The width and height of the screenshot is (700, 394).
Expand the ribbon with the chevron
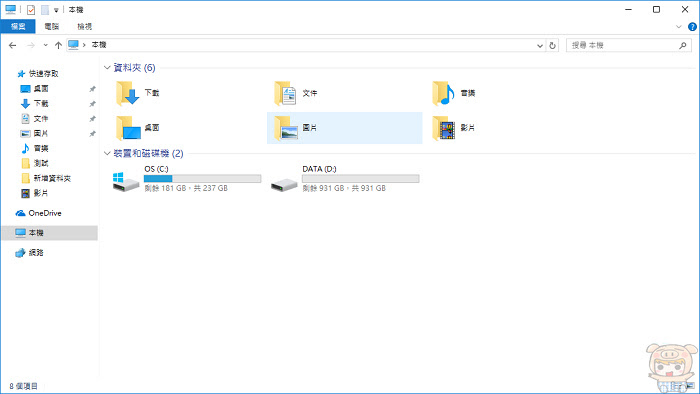click(679, 27)
